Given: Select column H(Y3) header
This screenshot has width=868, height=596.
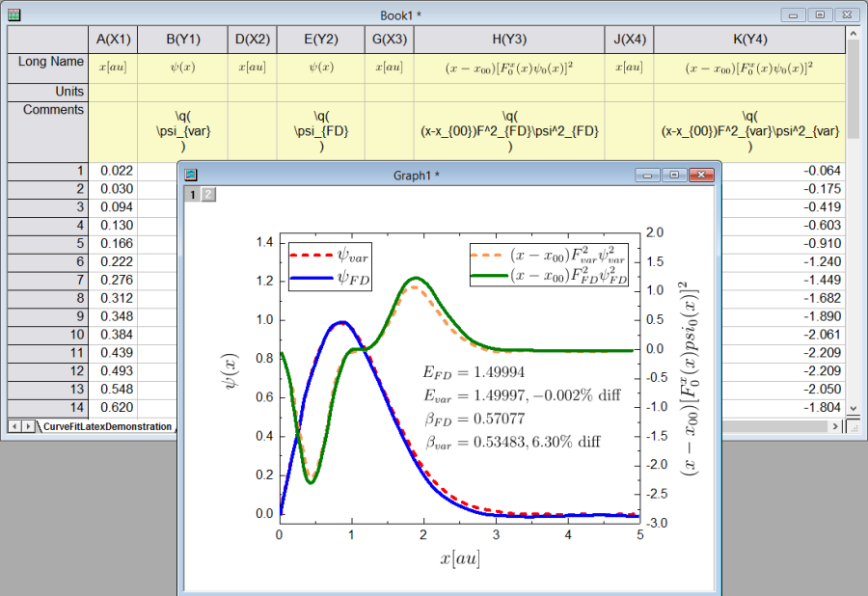Looking at the screenshot, I should 509,40.
